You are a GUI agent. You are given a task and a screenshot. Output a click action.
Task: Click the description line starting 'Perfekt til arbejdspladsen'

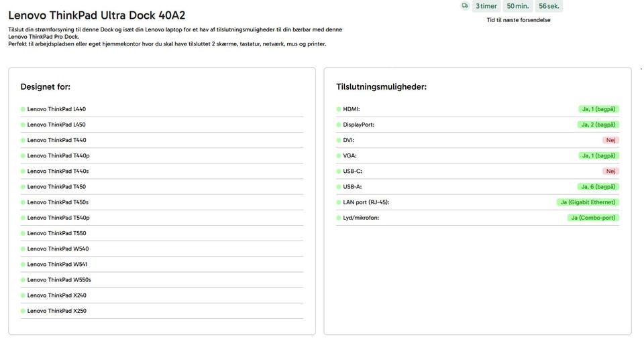(167, 44)
